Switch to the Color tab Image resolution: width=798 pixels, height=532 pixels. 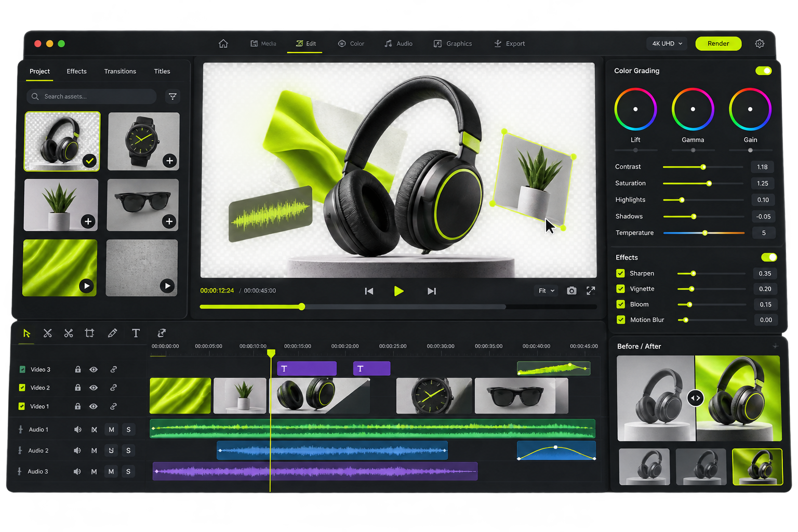tap(351, 44)
